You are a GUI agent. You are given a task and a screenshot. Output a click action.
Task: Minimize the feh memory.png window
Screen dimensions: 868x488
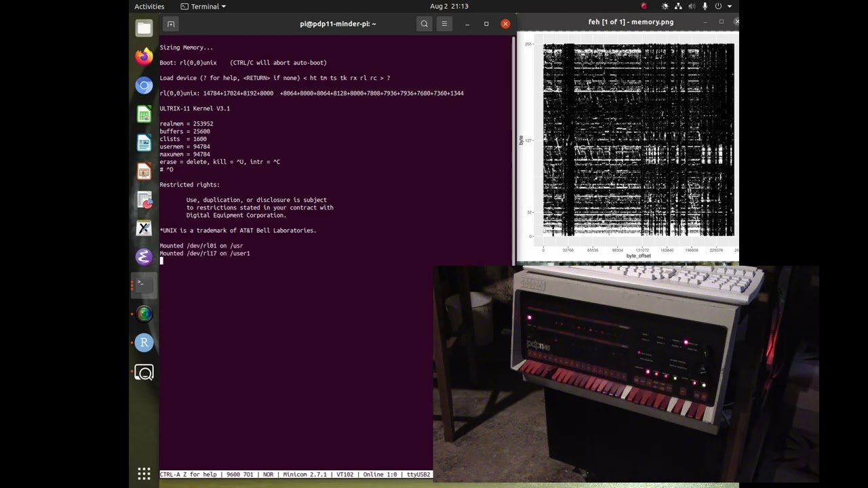pyautogui.click(x=705, y=22)
